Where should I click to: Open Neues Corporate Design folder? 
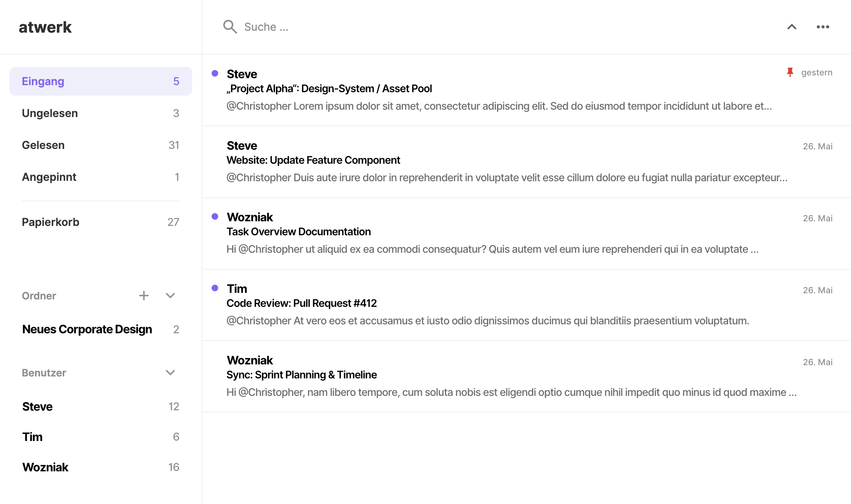(101, 329)
